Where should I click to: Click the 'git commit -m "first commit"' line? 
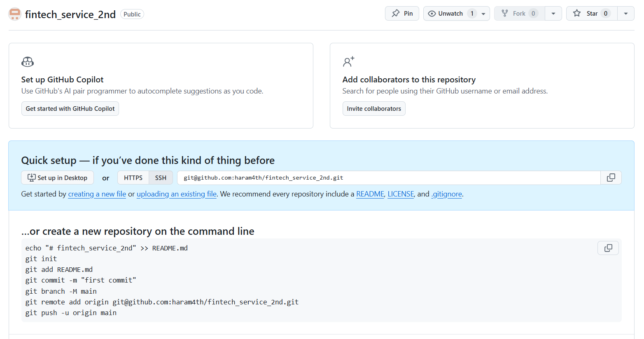(x=81, y=280)
